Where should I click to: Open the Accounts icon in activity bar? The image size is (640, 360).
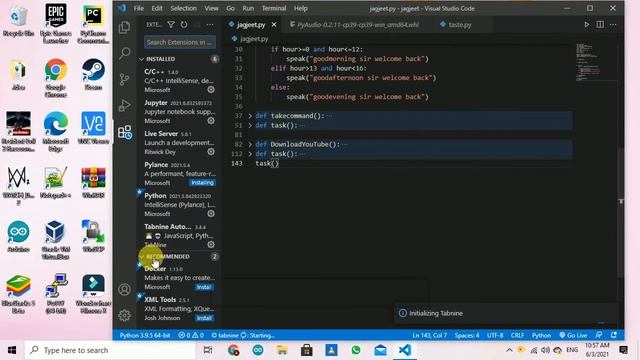pyautogui.click(x=124, y=289)
